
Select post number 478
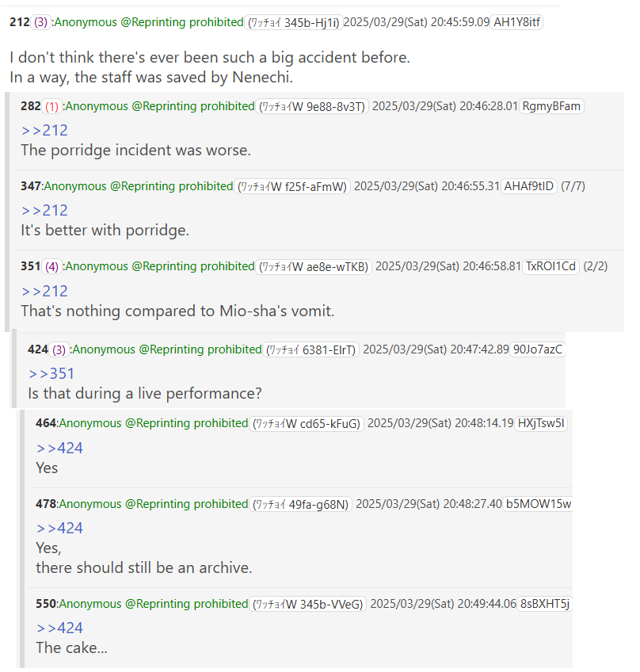[x=46, y=504]
